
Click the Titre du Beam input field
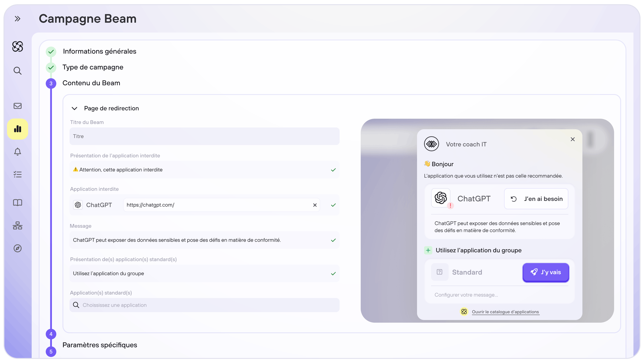point(204,136)
